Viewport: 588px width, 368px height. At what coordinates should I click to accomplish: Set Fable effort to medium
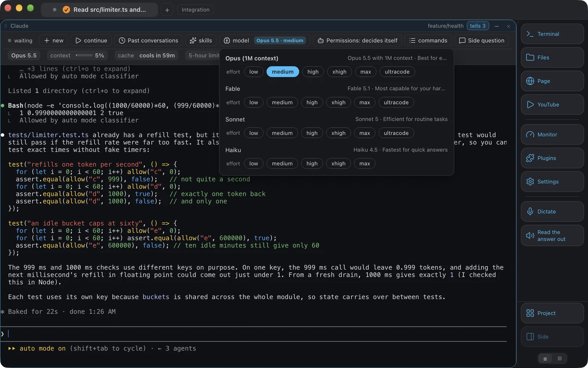point(282,102)
